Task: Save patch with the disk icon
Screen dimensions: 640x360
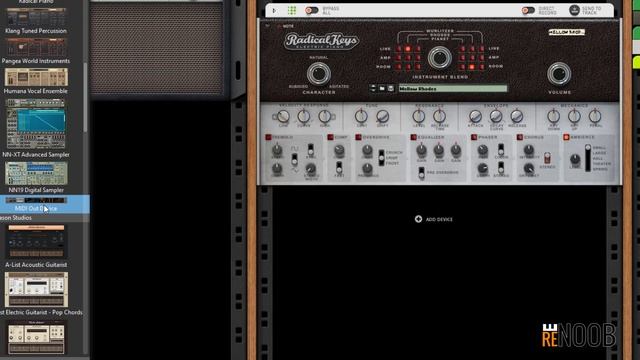Action: pyautogui.click(x=391, y=88)
